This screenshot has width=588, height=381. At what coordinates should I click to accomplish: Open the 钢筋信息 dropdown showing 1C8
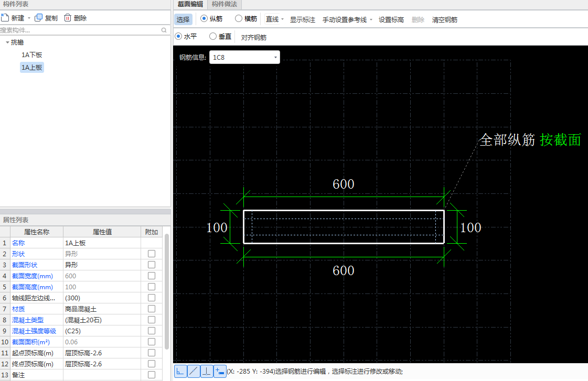pos(244,57)
